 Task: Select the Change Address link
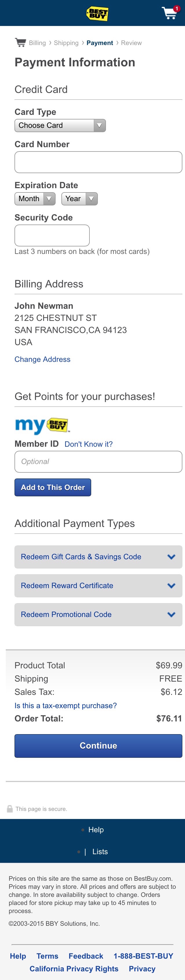coord(42,359)
